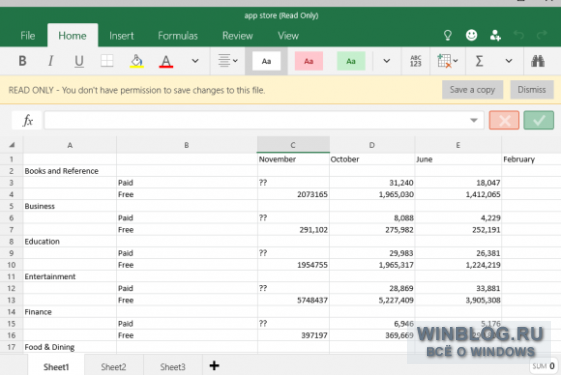This screenshot has width=561, height=375.
Task: Switch to the Home tab
Action: 72,36
